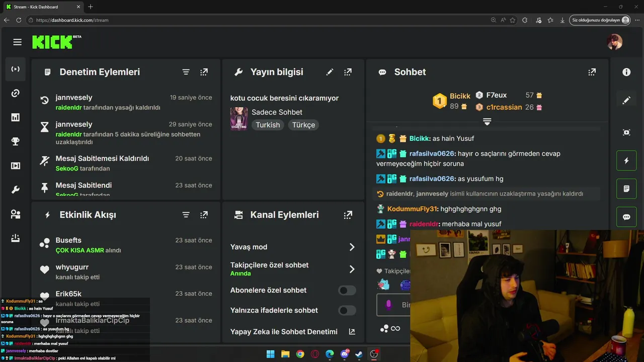Open the wrench settings icon in the left sidebar
Viewport: 644px width, 362px height.
16,190
